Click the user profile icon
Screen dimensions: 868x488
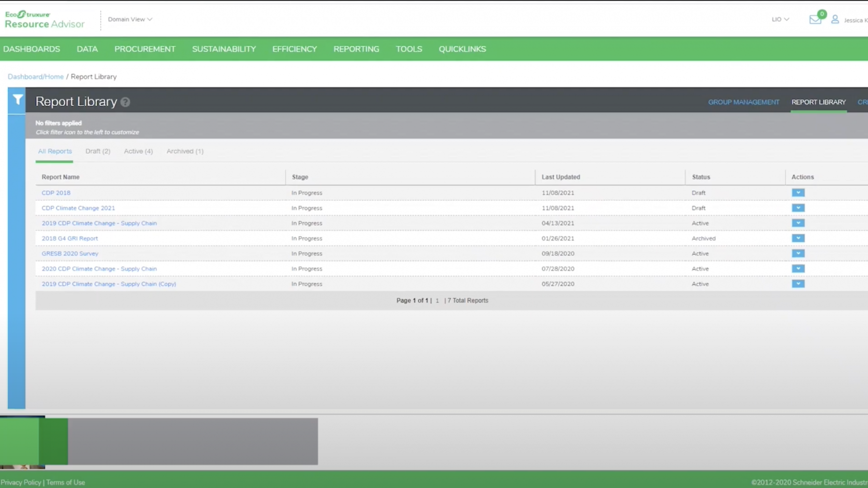coord(835,19)
